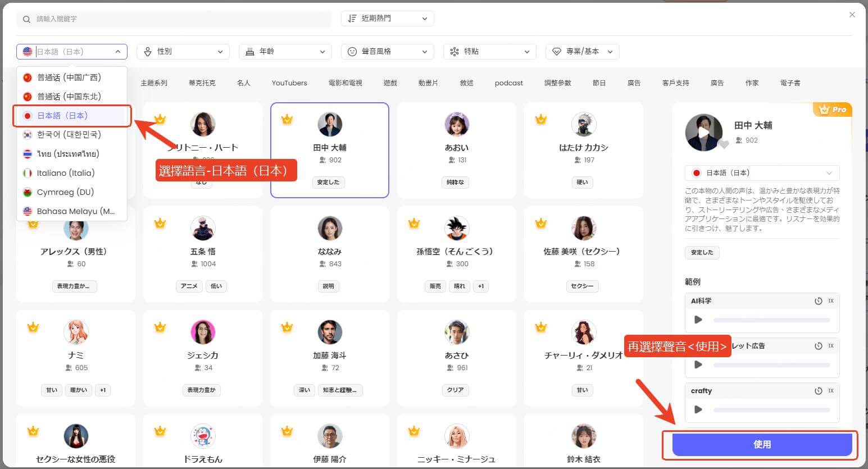Select 한국어 (대한민국) in the language list
Image resolution: width=868 pixels, height=469 pixels.
pos(72,135)
